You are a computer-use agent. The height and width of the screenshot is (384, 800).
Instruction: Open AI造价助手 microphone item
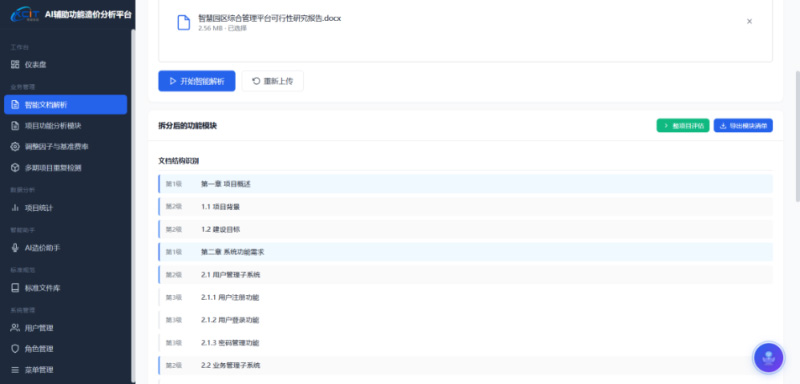[65, 247]
